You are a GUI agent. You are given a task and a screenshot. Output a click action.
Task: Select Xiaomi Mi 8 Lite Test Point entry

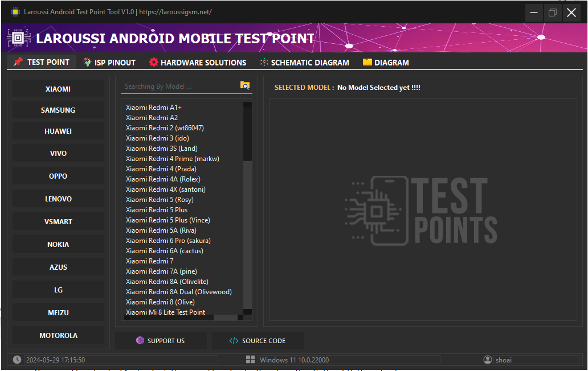point(165,312)
